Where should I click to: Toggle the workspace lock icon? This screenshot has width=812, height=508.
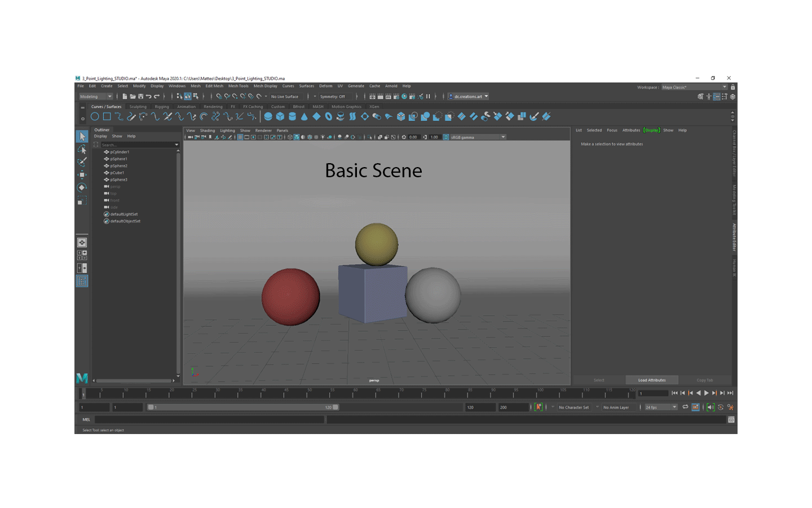pos(732,87)
